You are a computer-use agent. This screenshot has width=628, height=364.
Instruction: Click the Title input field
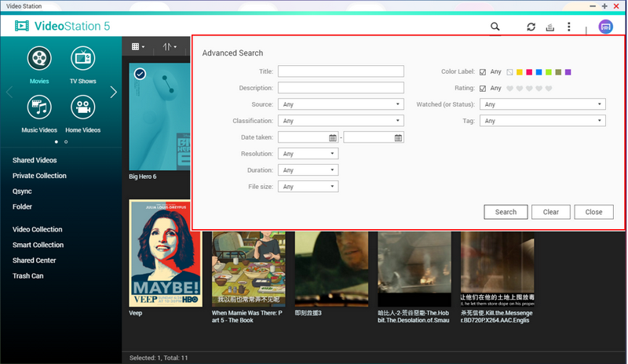[341, 71]
